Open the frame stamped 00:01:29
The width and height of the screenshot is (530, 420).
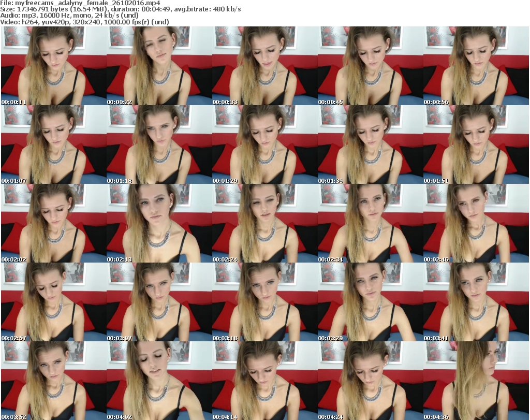tap(264, 144)
